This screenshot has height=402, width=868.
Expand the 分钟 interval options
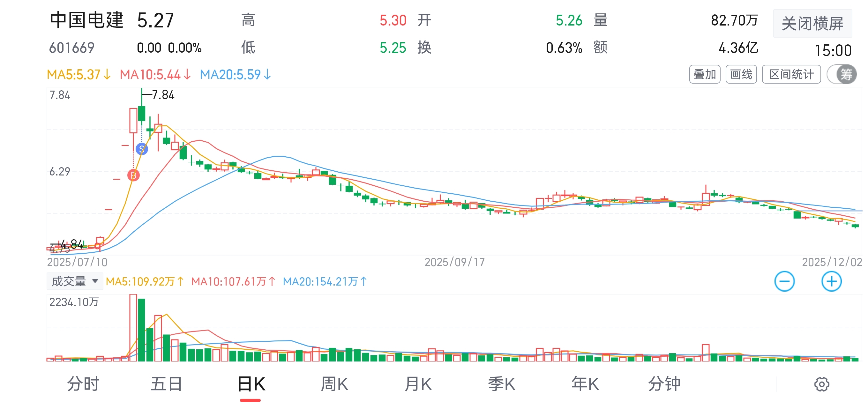(x=664, y=383)
